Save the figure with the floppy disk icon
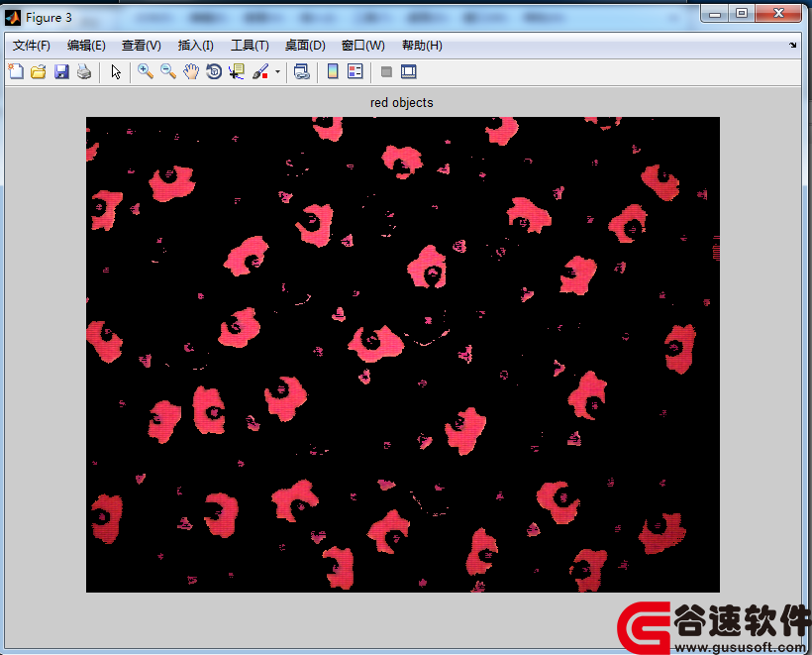The height and width of the screenshot is (655, 812). pyautogui.click(x=61, y=71)
